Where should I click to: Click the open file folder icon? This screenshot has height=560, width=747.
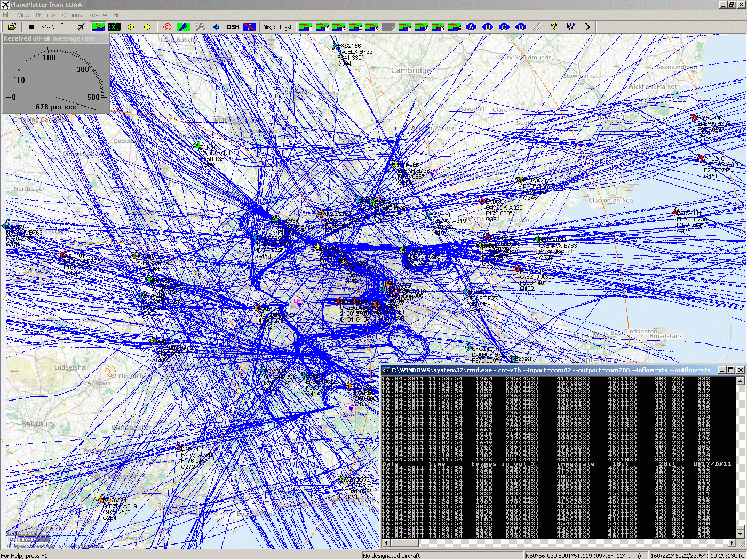tap(12, 27)
